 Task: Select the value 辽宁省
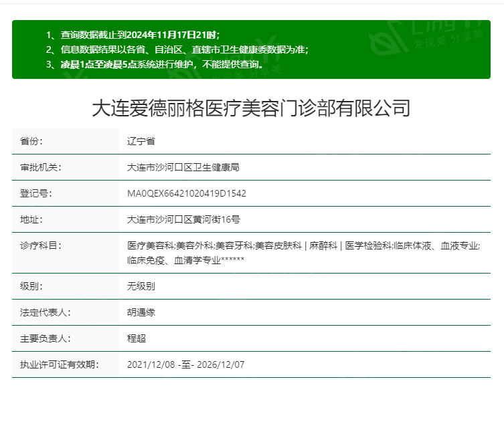pyautogui.click(x=141, y=141)
